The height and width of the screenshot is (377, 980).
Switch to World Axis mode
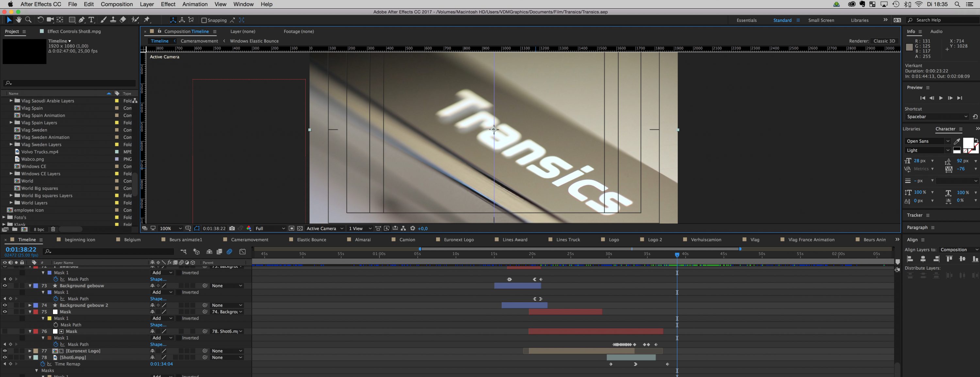point(182,20)
